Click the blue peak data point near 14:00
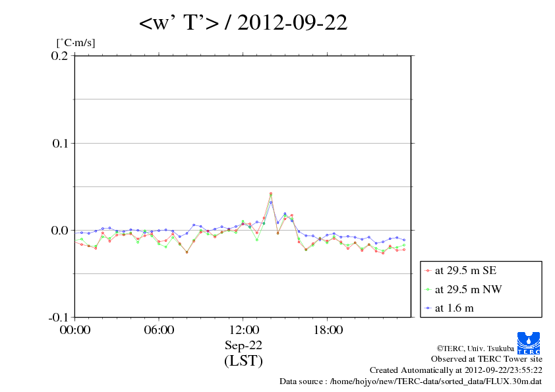 [x=271, y=202]
